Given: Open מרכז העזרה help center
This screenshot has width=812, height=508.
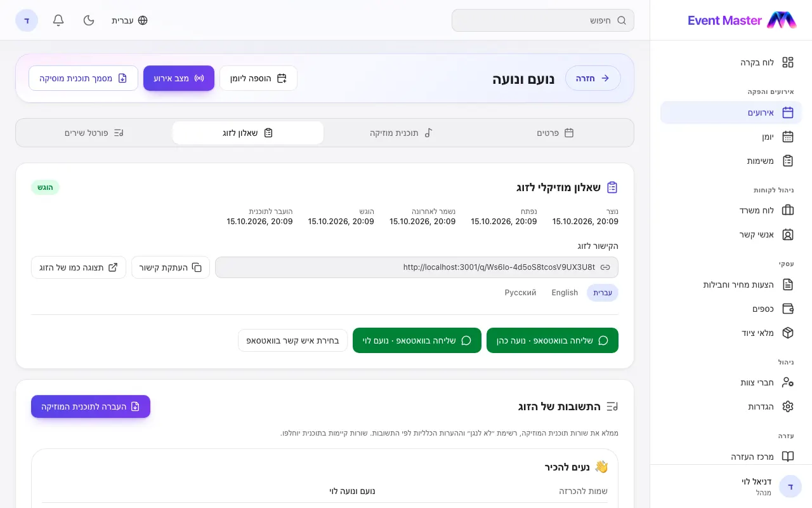Looking at the screenshot, I should coord(731,457).
